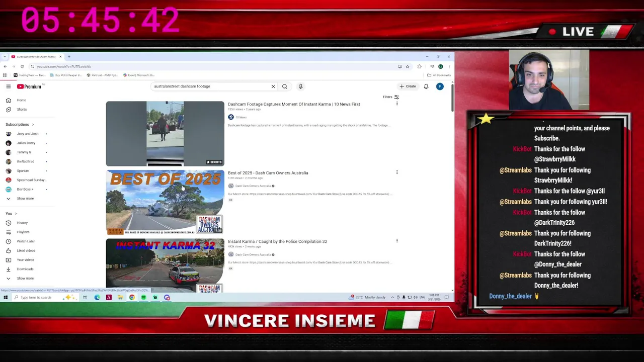The width and height of the screenshot is (644, 362).
Task: Bookmark this page with star icon
Action: tap(408, 66)
